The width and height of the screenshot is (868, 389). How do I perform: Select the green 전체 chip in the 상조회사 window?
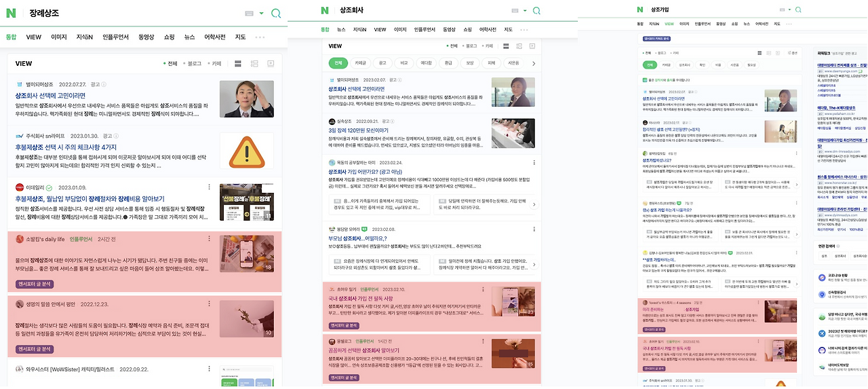(338, 63)
